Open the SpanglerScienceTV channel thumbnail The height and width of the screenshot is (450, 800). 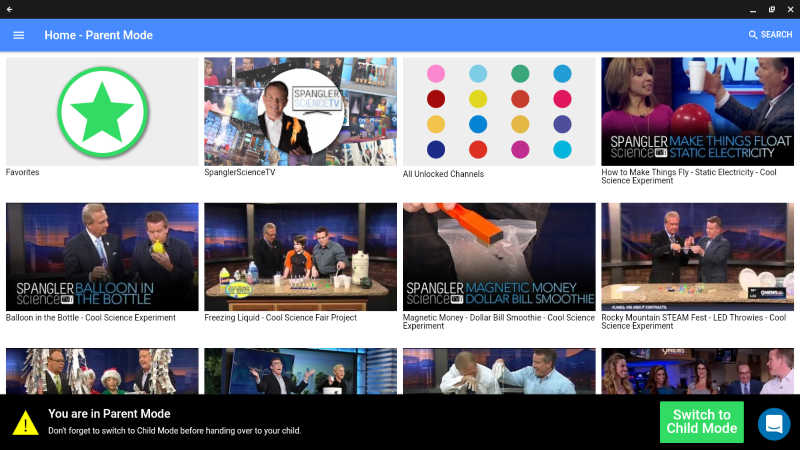pos(301,111)
